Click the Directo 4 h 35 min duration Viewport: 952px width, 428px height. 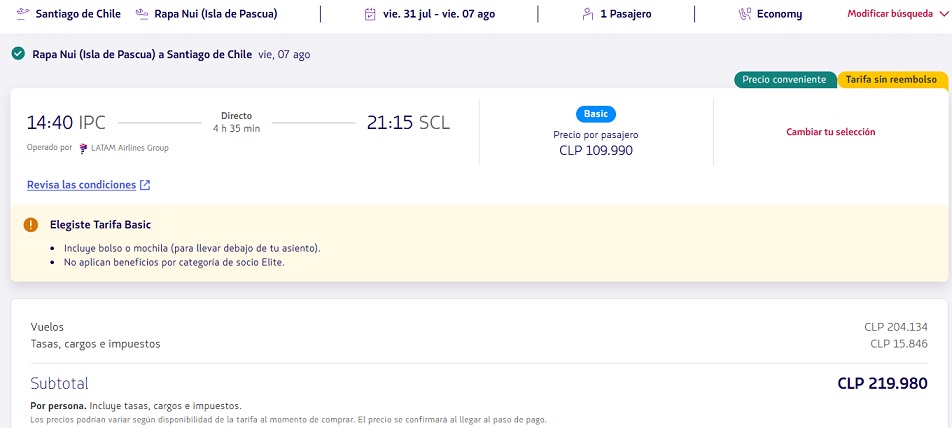click(236, 122)
